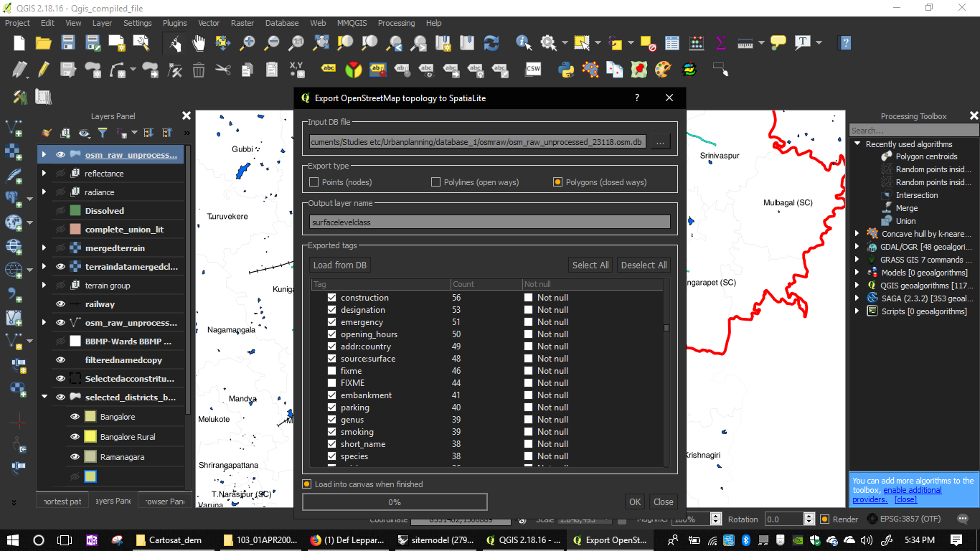Viewport: 980px width, 551px height.
Task: Expand the radiance layer in Layers Panel
Action: click(44, 192)
